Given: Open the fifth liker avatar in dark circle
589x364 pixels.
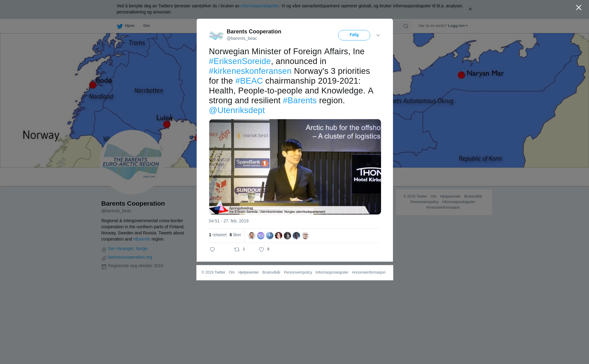Looking at the screenshot, I should coord(287,236).
